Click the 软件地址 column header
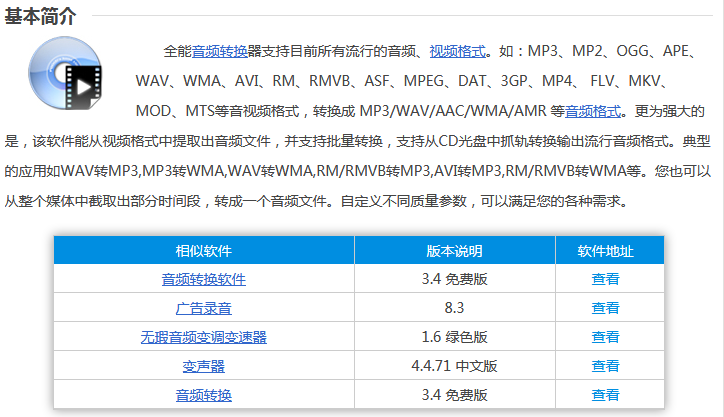This screenshot has height=417, width=724. tap(605, 250)
